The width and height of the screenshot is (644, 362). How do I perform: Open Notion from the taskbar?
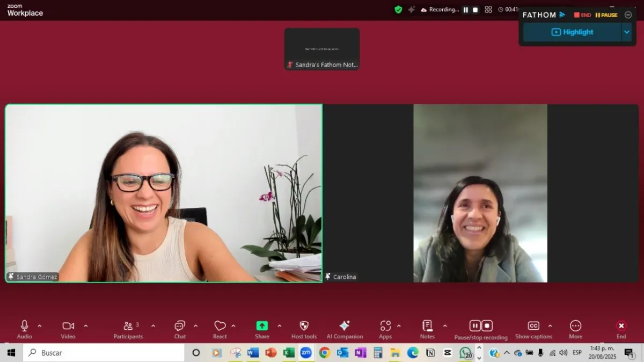coord(430,353)
